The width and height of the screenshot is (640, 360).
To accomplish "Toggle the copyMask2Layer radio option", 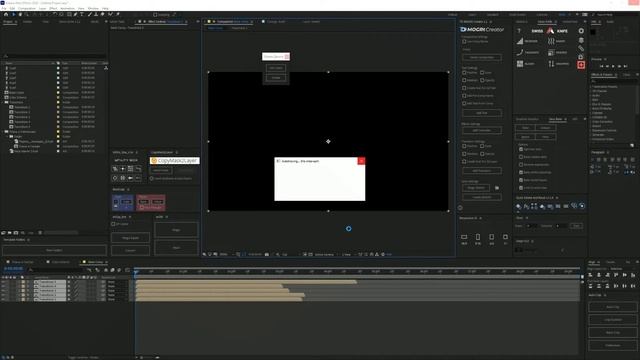I will click(151, 178).
